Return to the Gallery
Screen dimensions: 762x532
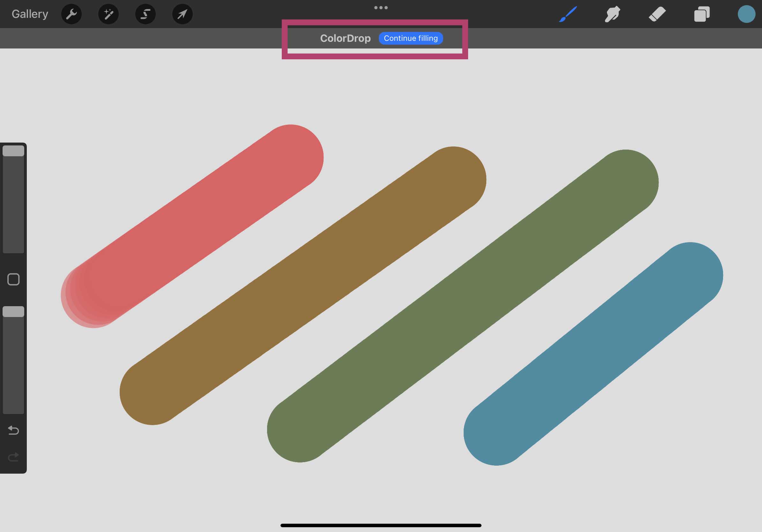(30, 14)
